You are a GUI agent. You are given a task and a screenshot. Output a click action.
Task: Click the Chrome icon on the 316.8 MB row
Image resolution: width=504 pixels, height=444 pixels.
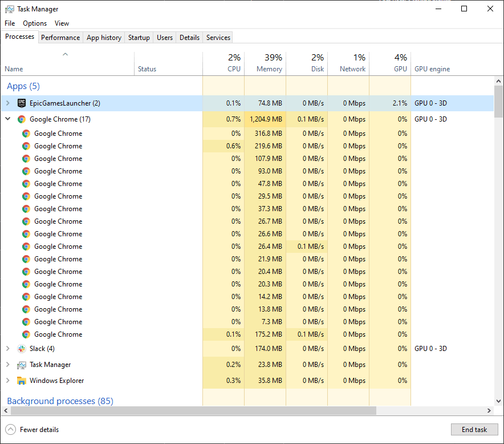tap(26, 134)
